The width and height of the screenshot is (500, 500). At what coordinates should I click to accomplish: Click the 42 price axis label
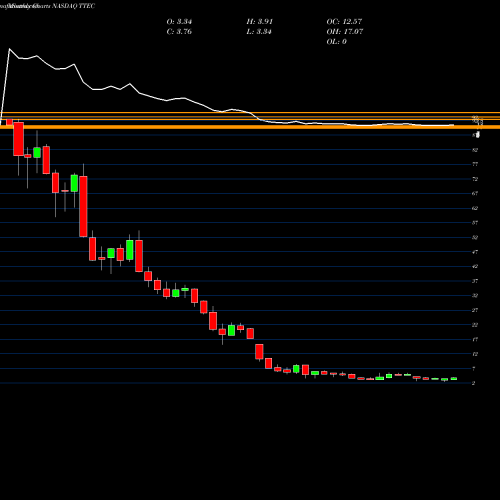(x=475, y=266)
